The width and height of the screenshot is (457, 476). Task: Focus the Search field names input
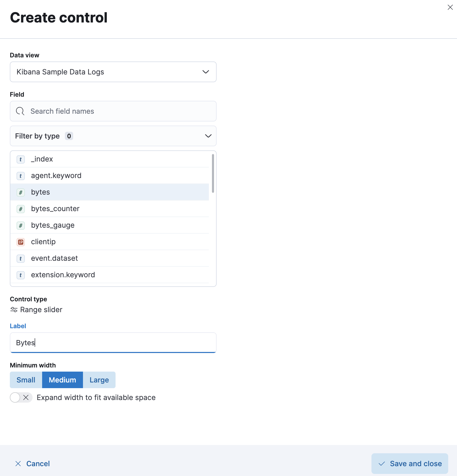113,111
